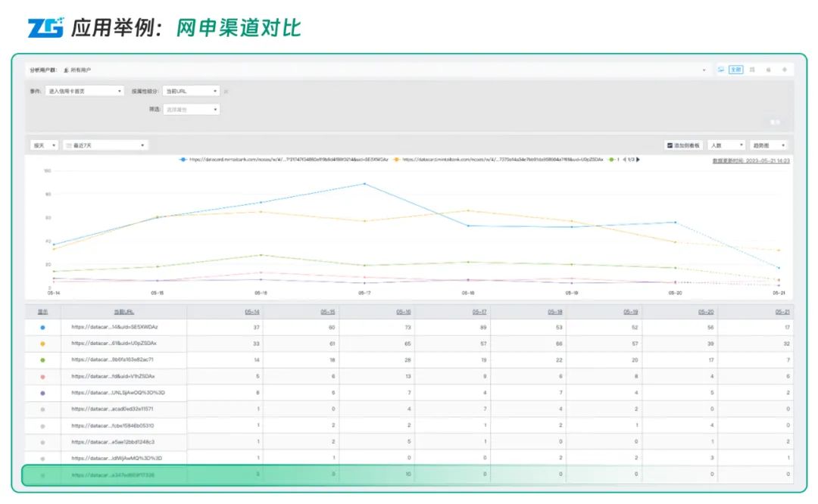This screenshot has width=818, height=504.
Task: Switch to the 全部 view tab
Action: click(735, 69)
